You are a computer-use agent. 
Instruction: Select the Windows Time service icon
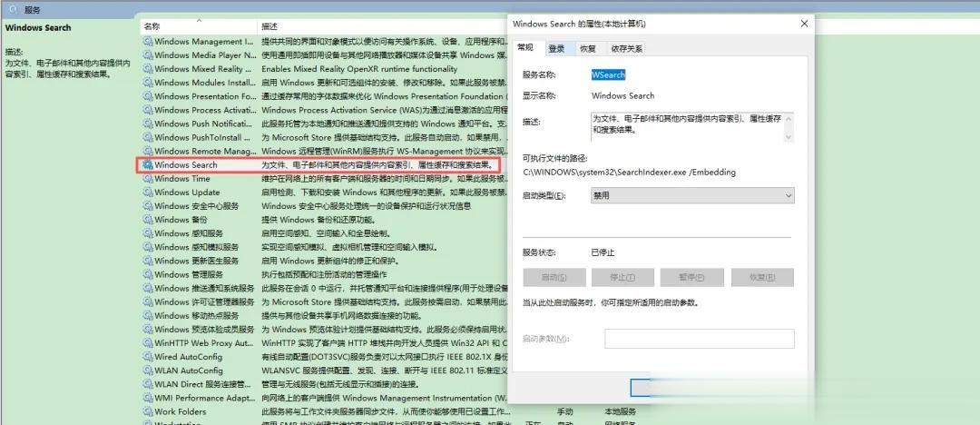click(x=148, y=178)
